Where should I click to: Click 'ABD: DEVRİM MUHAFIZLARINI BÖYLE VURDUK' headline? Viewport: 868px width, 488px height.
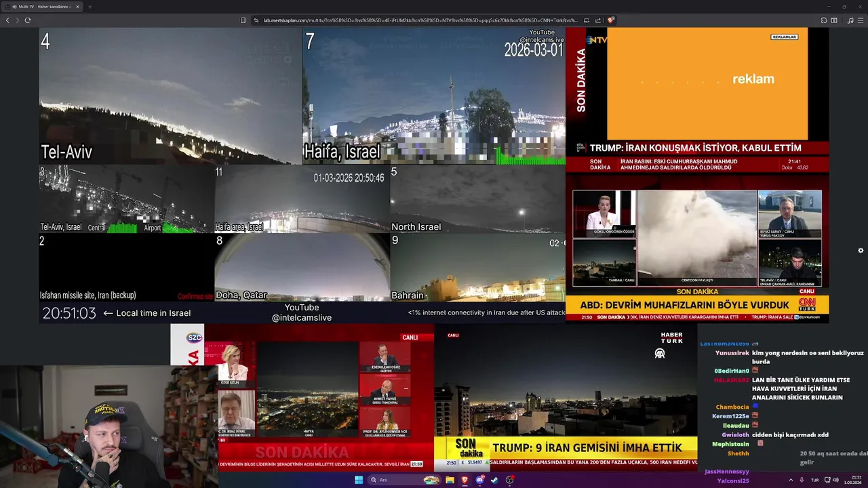[x=684, y=305]
